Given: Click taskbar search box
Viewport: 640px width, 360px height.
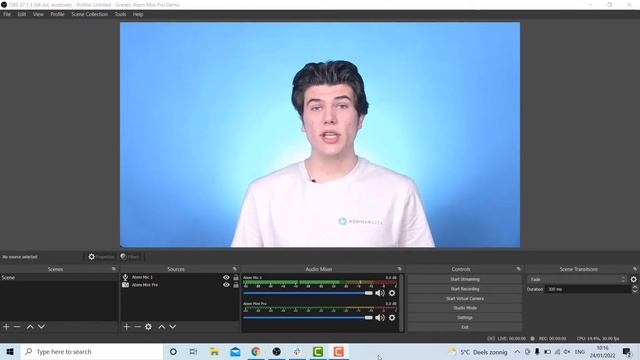Looking at the screenshot, I should coord(92,351).
